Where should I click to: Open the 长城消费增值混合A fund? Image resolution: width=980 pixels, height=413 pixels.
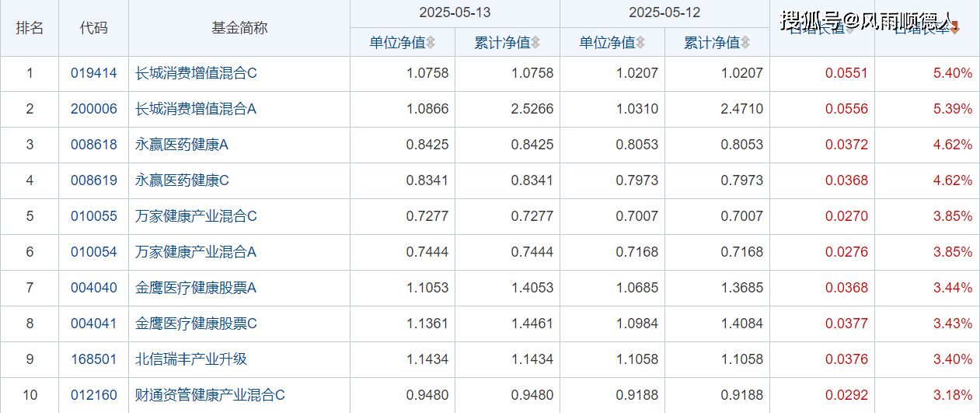tap(196, 109)
